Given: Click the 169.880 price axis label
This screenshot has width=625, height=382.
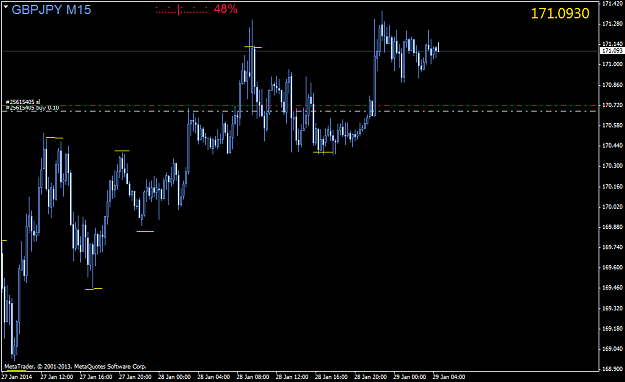Looking at the screenshot, I should point(612,227).
